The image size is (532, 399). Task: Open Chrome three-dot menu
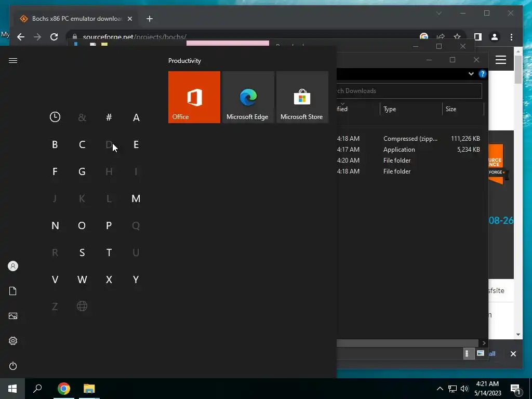coord(511,37)
